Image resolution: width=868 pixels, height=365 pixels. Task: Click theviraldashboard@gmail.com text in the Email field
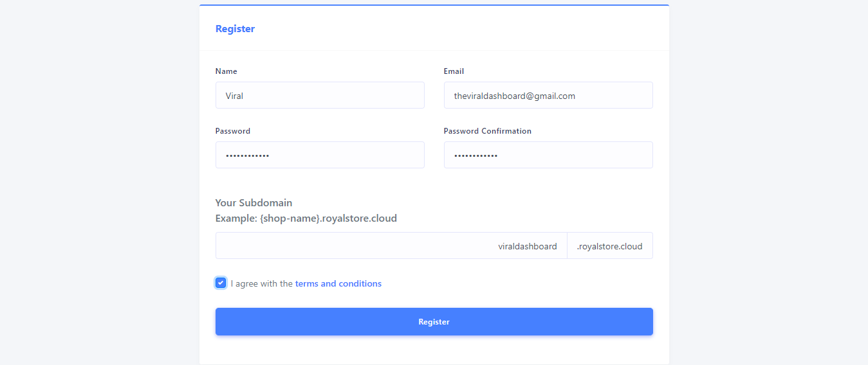tap(515, 96)
